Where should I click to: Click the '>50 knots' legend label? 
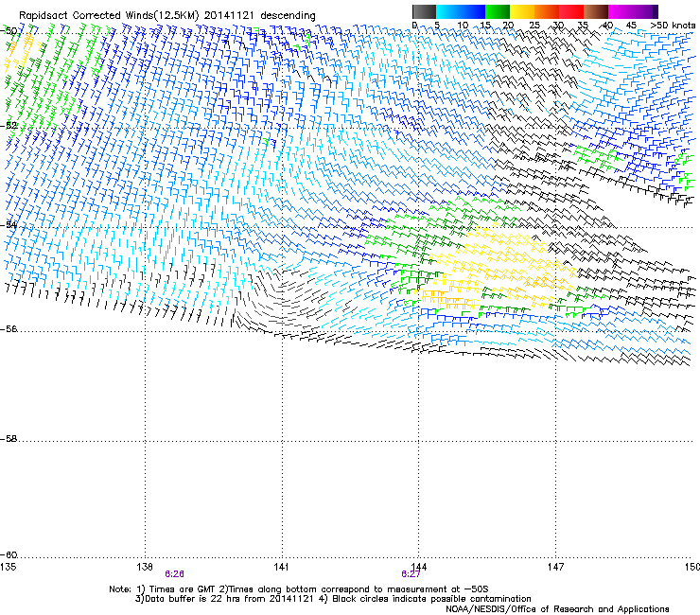click(673, 26)
